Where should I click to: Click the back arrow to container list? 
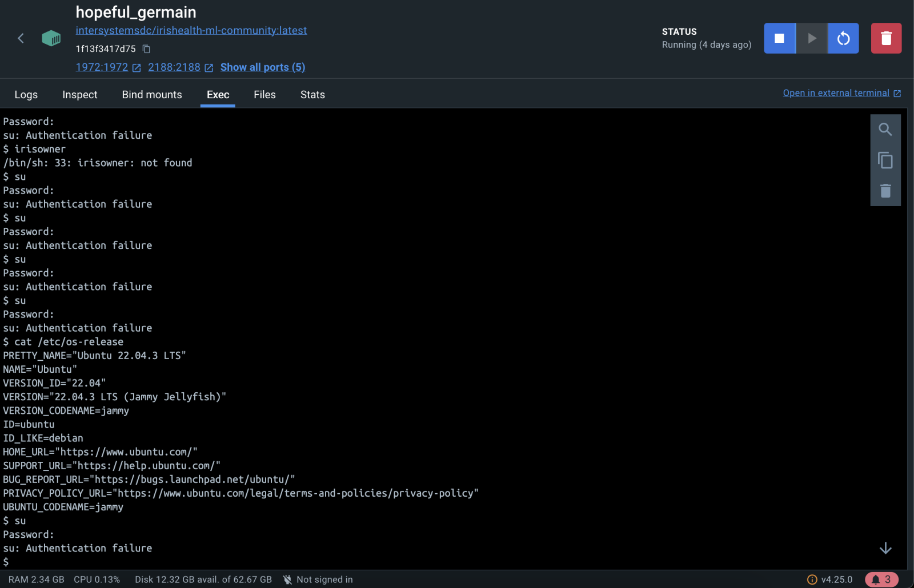coord(21,38)
